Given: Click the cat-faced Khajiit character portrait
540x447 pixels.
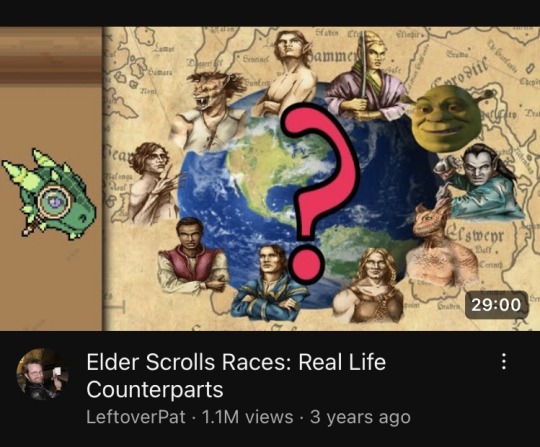Looking at the screenshot, I should (207, 110).
